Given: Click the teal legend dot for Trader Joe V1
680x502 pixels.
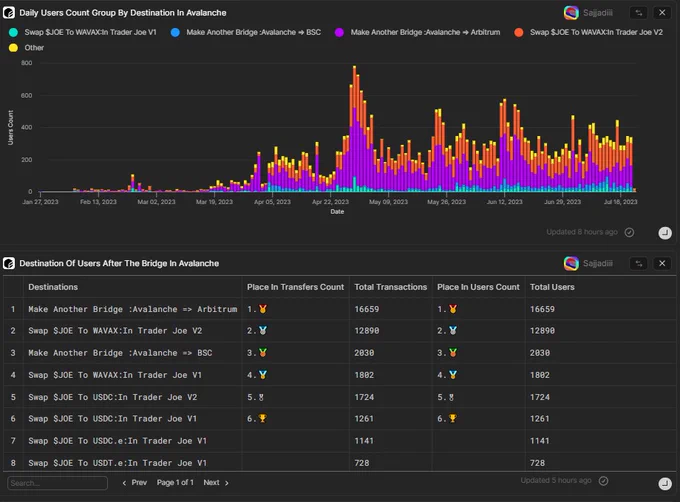Looking at the screenshot, I should click(x=13, y=32).
